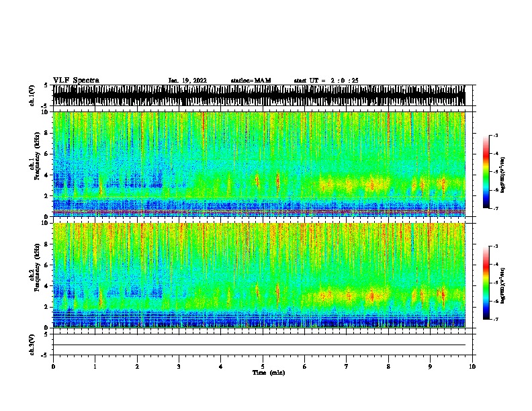Screen dimensions: 532x411
Task: Click time axis tick label "9"
Action: pyautogui.click(x=430, y=366)
